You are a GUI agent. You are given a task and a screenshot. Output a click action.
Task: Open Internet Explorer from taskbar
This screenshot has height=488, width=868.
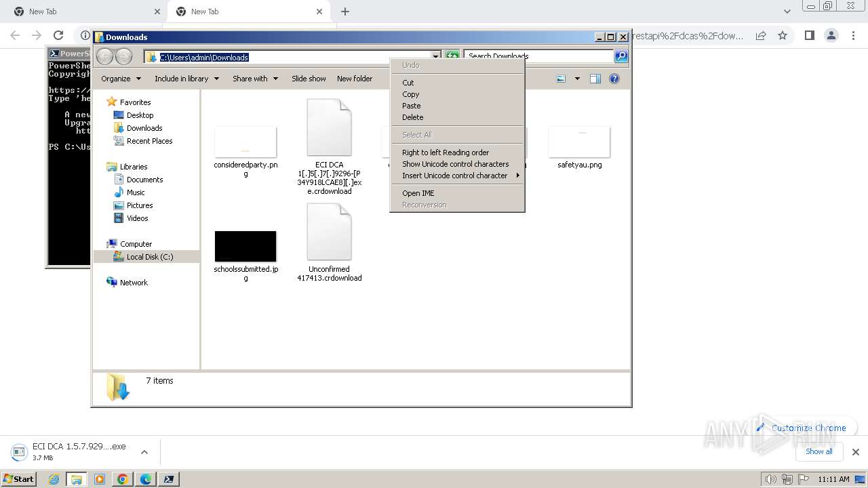(54, 479)
